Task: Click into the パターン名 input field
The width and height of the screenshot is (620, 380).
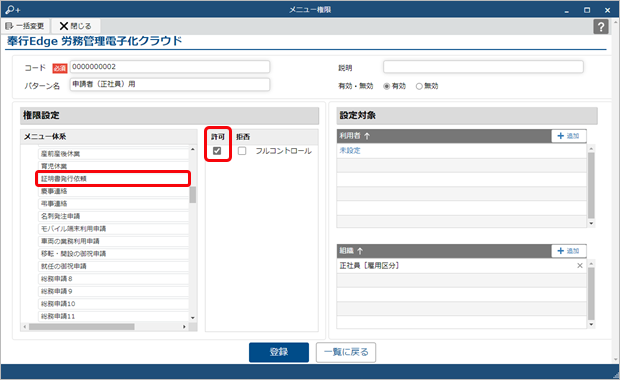Action: [170, 84]
